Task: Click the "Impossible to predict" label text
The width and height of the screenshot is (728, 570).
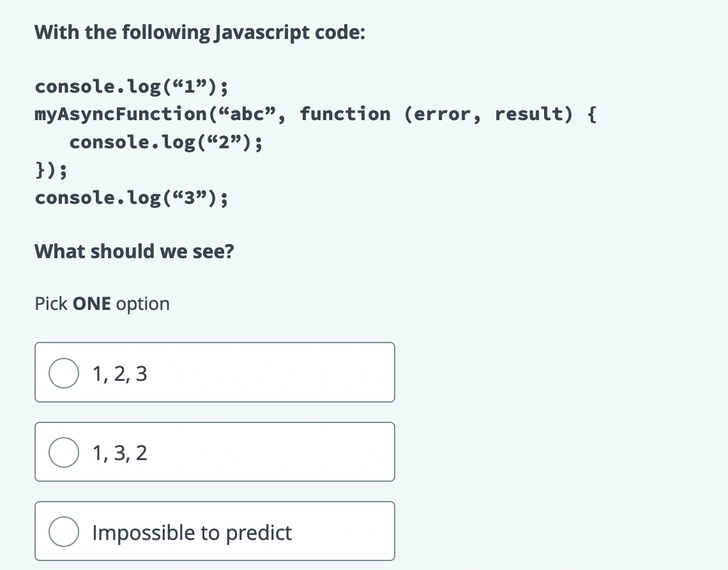Action: click(x=192, y=532)
